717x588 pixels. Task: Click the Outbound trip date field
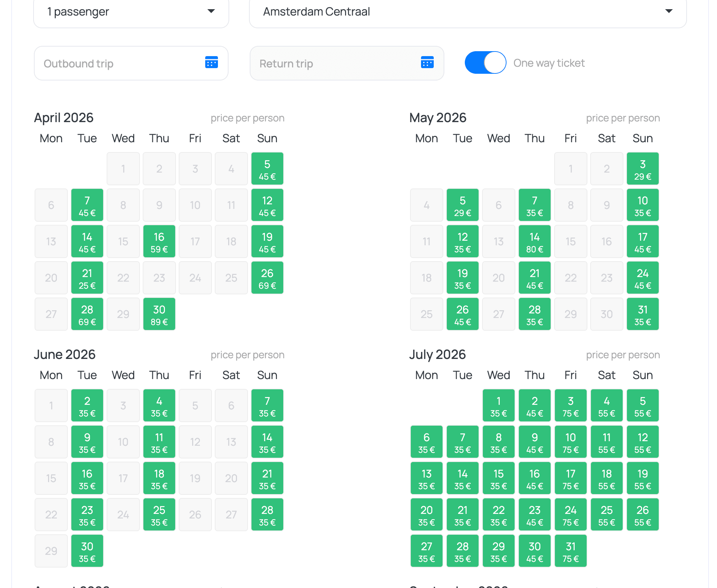click(120, 64)
